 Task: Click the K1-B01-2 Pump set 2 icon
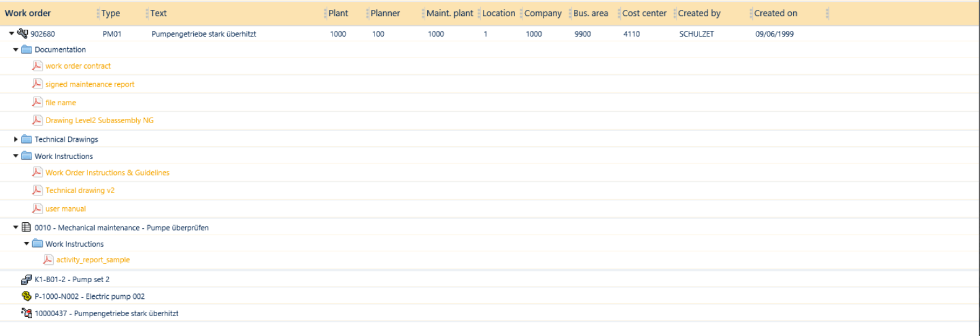pyautogui.click(x=27, y=279)
